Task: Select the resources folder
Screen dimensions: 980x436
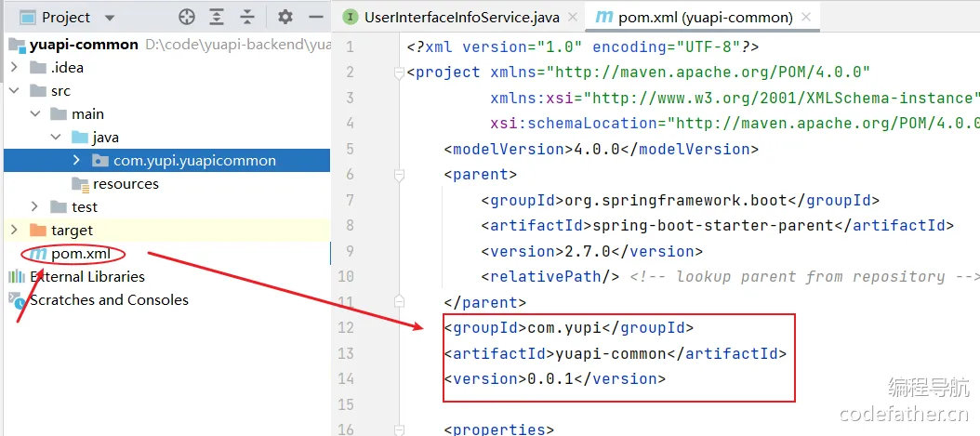Action: click(x=126, y=184)
